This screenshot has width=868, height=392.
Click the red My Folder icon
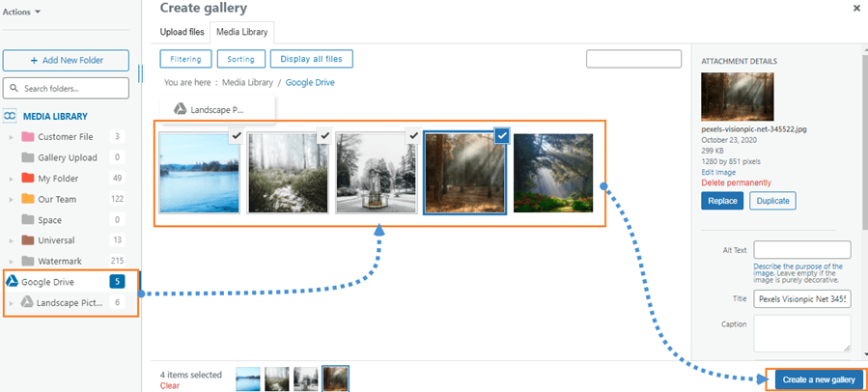28,179
